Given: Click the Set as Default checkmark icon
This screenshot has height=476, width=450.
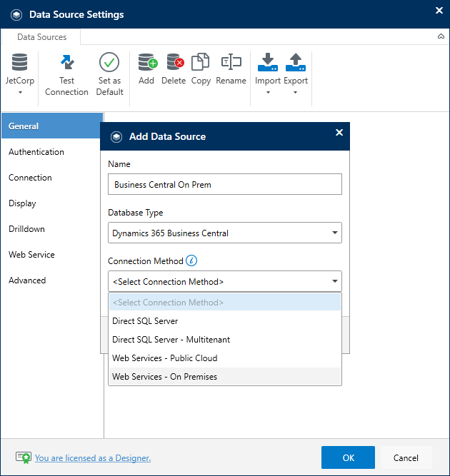Looking at the screenshot, I should click(x=109, y=62).
